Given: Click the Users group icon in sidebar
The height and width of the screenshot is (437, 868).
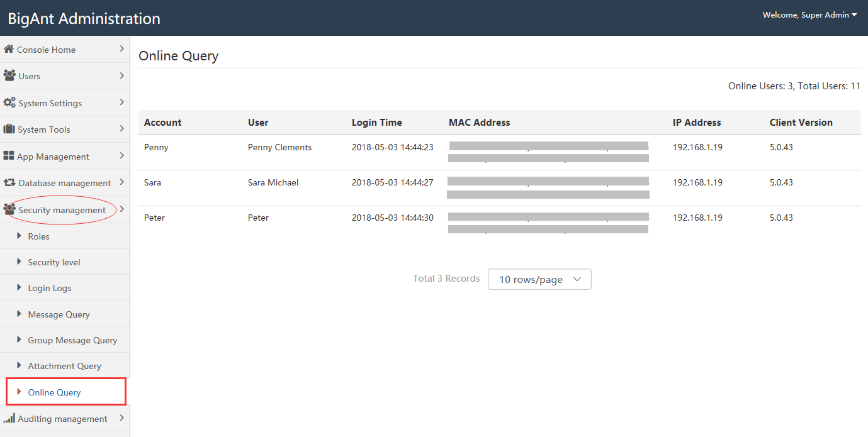Looking at the screenshot, I should coord(9,75).
